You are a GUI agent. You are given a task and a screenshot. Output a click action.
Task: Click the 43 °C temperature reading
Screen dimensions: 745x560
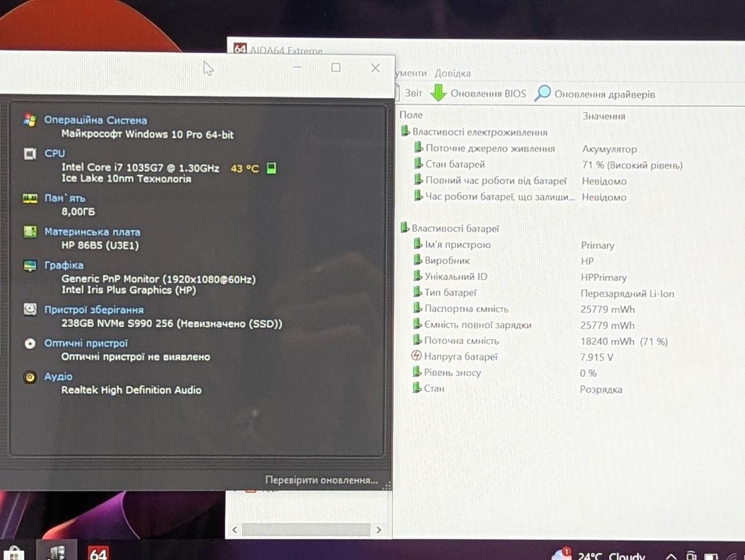coord(244,168)
